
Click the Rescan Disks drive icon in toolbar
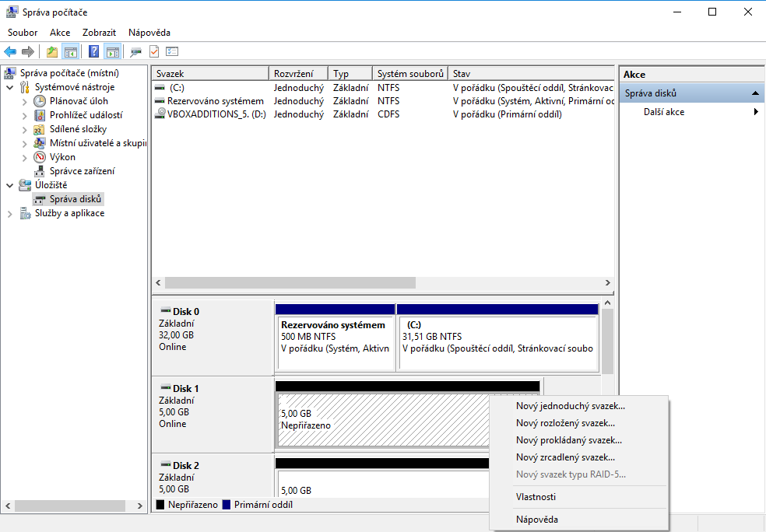pyautogui.click(x=136, y=52)
